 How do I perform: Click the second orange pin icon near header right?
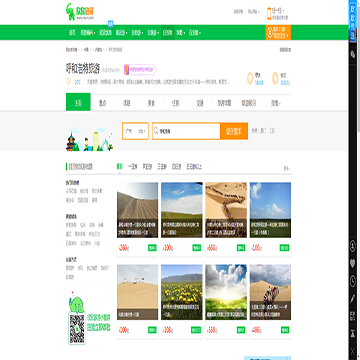pos(275,79)
